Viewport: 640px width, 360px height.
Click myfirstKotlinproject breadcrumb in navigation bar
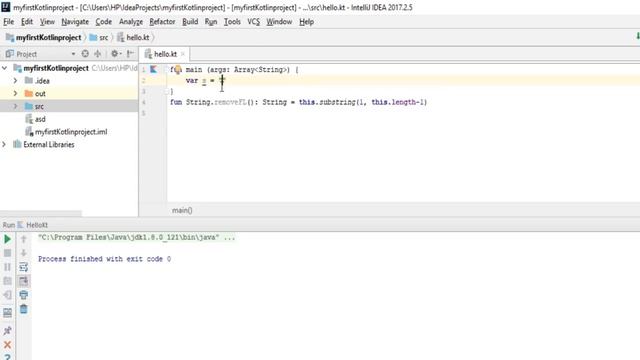point(44,38)
